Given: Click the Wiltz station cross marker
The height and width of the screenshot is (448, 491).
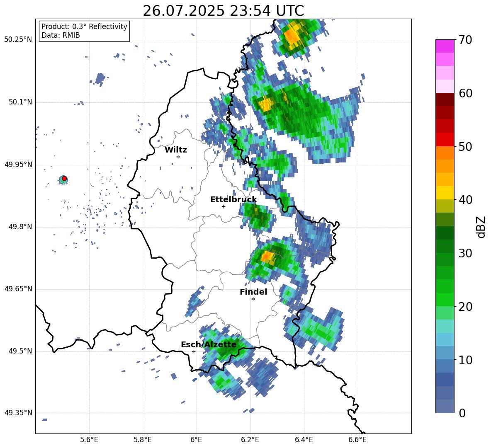Looking at the screenshot, I should click(x=178, y=157).
